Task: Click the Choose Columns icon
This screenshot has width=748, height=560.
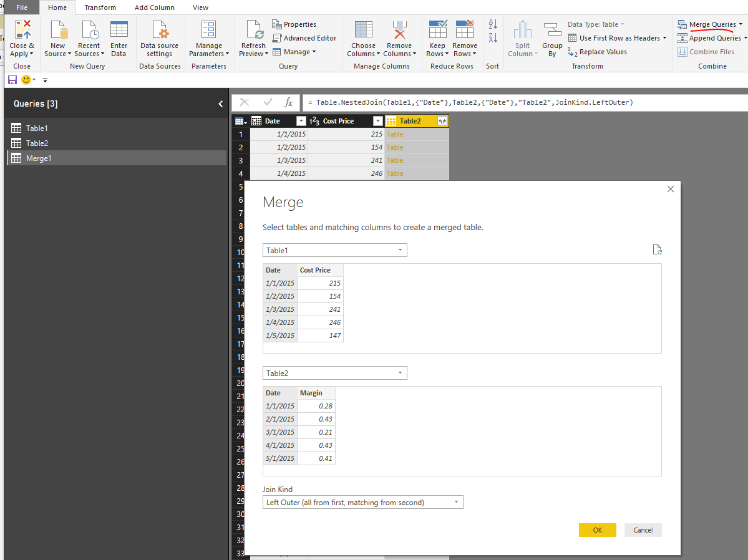Action: [x=364, y=30]
